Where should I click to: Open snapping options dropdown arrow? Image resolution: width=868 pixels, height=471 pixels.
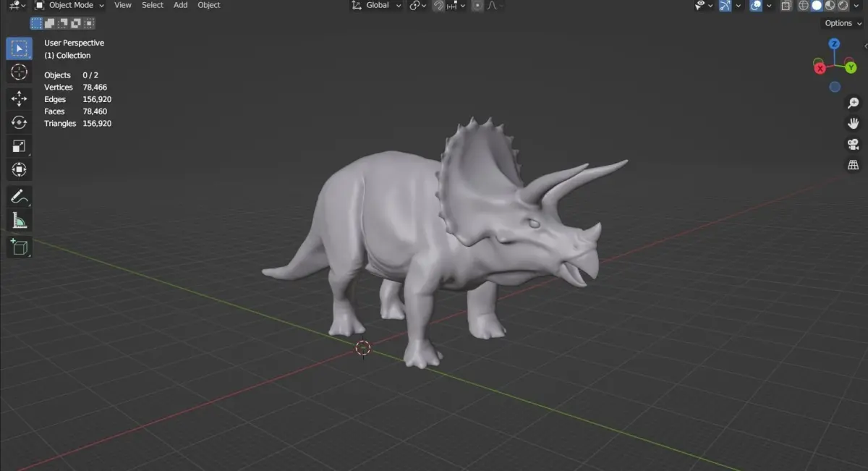click(x=463, y=5)
